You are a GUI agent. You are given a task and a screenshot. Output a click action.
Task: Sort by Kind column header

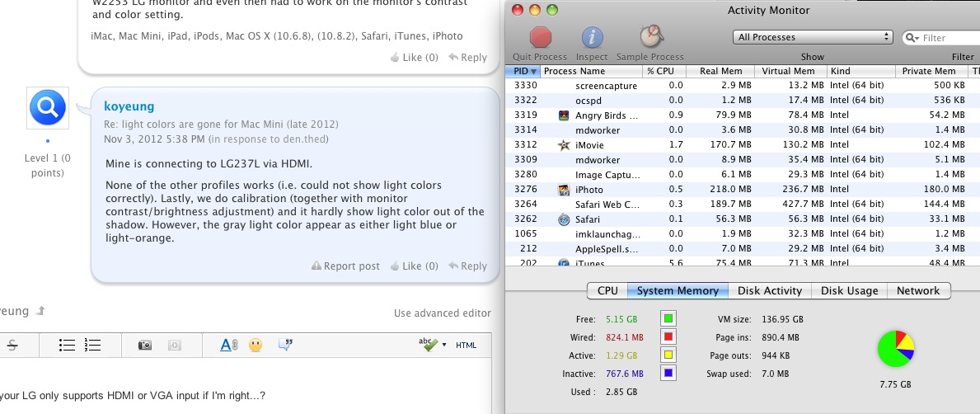tap(861, 71)
